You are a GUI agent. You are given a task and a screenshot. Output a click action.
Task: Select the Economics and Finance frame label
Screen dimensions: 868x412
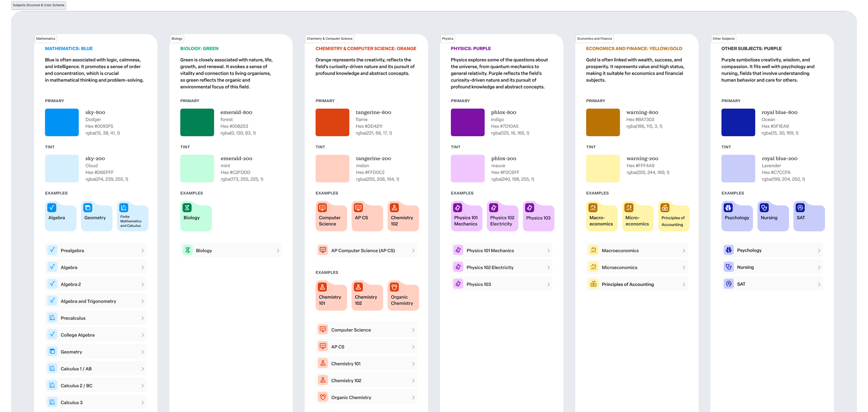[x=594, y=39]
